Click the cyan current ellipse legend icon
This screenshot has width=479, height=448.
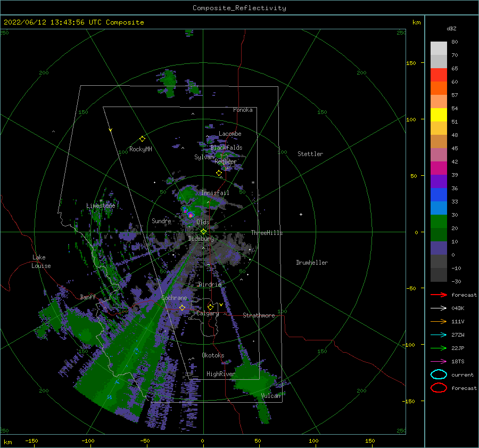click(x=439, y=374)
